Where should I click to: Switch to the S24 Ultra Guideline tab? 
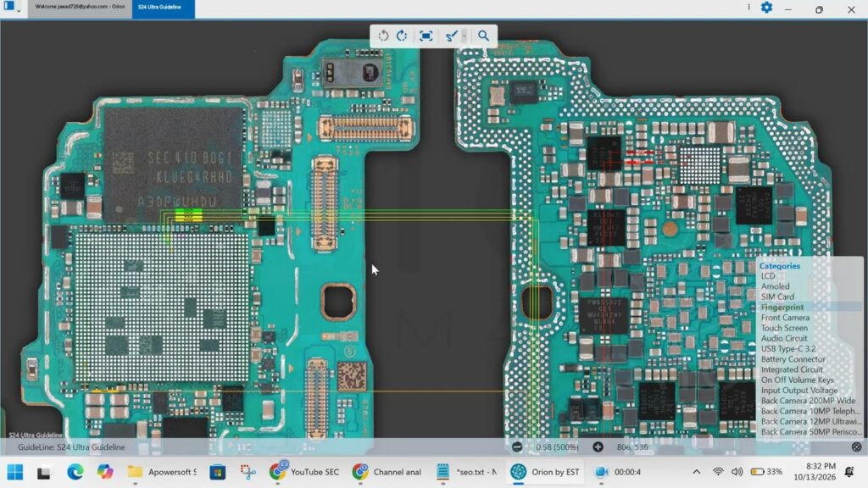164,7
